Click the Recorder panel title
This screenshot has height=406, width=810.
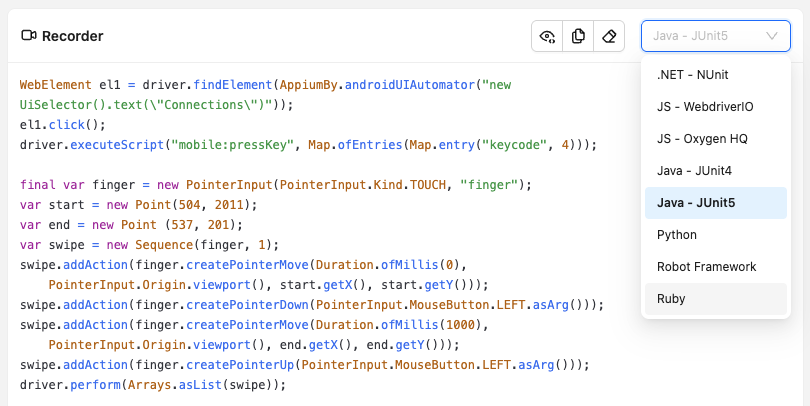point(72,37)
